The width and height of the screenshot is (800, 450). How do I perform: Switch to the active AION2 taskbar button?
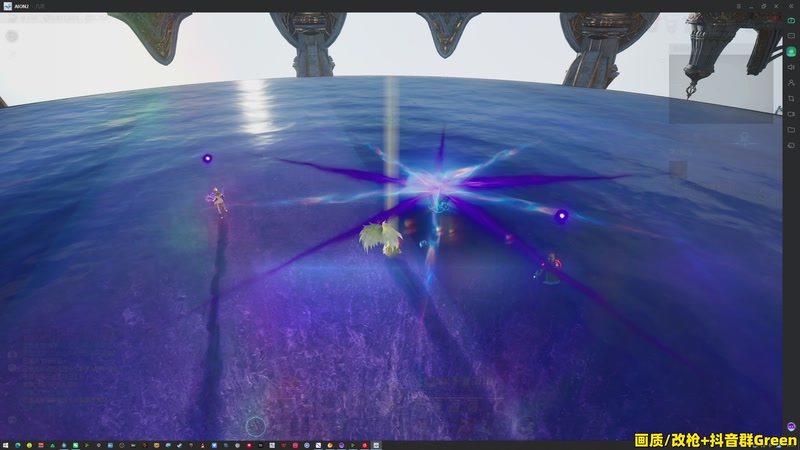click(x=376, y=445)
